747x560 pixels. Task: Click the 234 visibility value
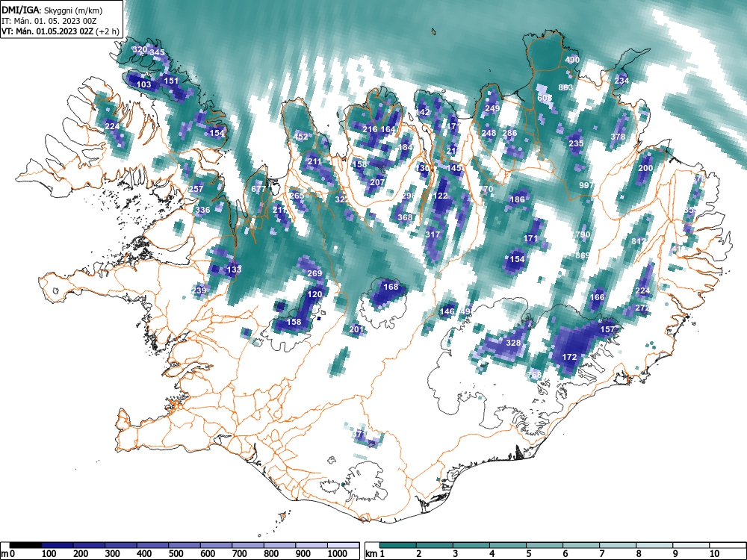(622, 81)
